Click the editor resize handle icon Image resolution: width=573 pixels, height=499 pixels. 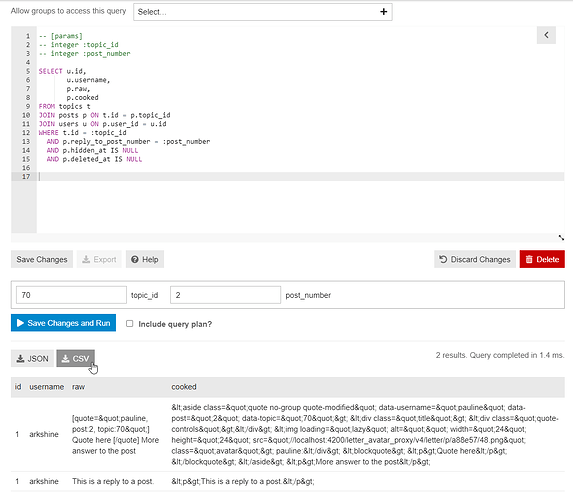pyautogui.click(x=561, y=237)
